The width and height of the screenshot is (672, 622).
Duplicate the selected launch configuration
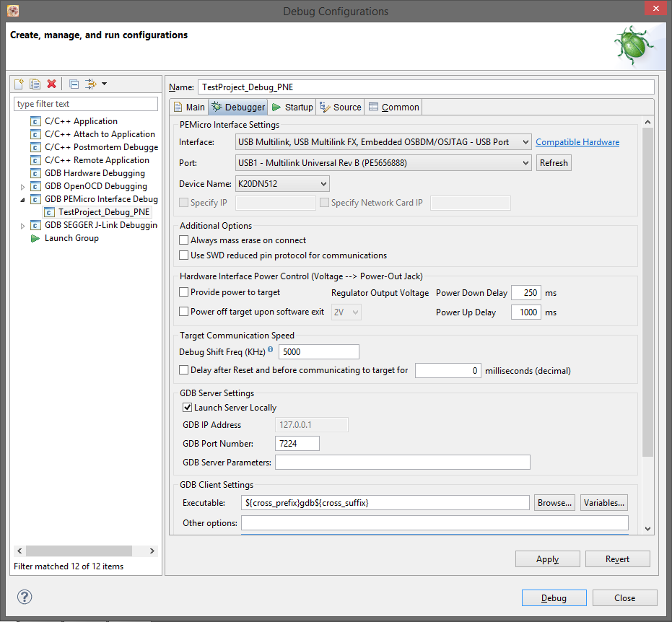coord(35,84)
